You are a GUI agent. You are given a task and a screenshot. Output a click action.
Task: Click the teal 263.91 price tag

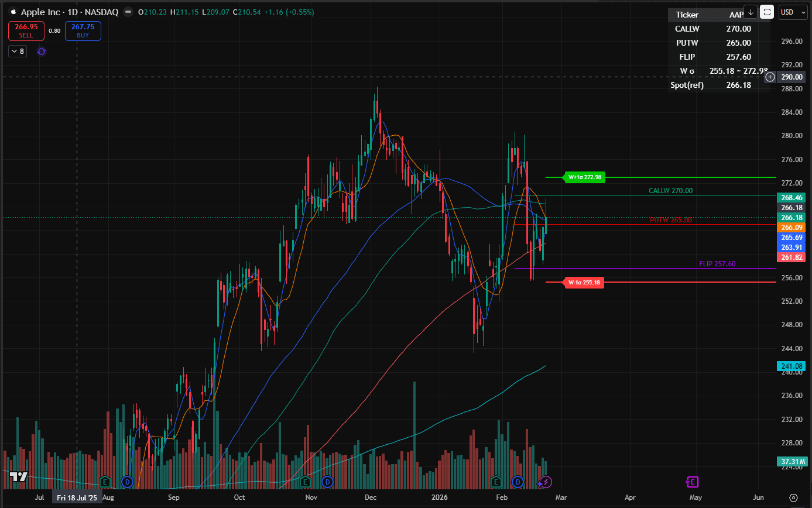tap(791, 248)
